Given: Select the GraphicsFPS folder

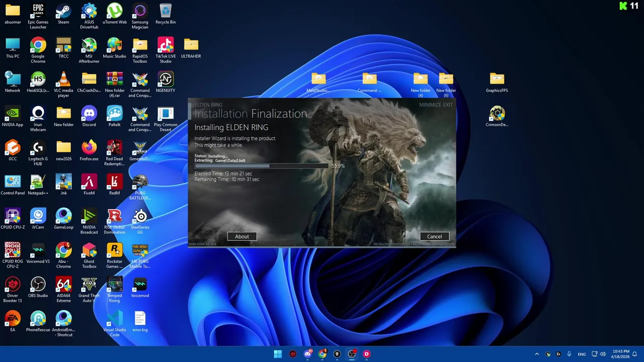Looking at the screenshot, I should [x=497, y=82].
